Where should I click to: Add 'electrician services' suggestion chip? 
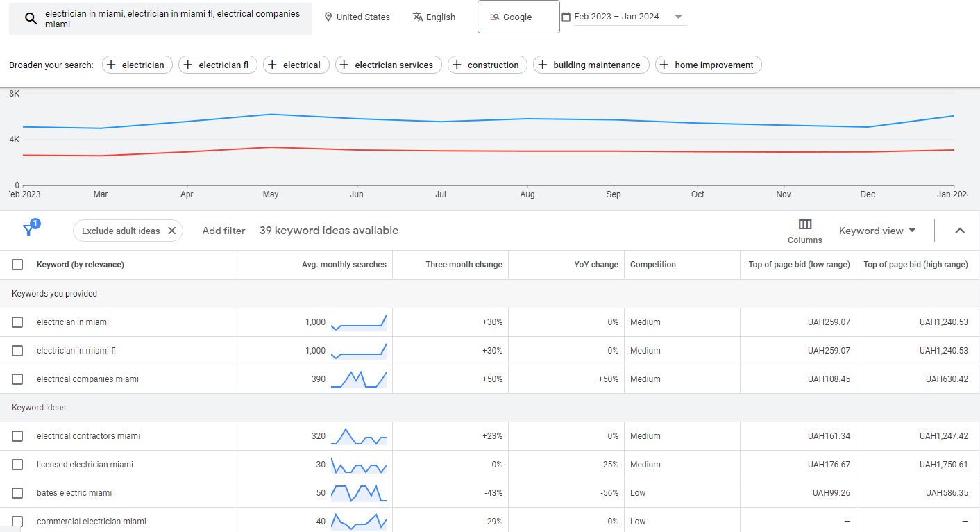pos(389,65)
